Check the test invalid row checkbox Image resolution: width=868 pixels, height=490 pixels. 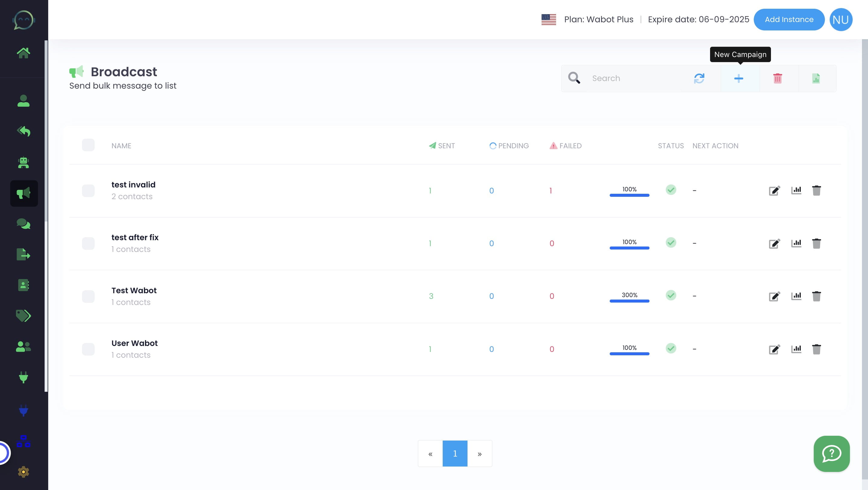[88, 191]
